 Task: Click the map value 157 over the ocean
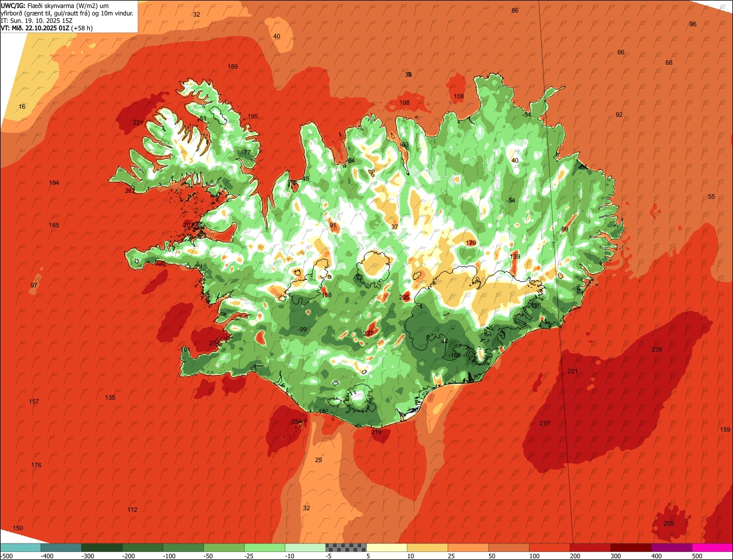(34, 401)
